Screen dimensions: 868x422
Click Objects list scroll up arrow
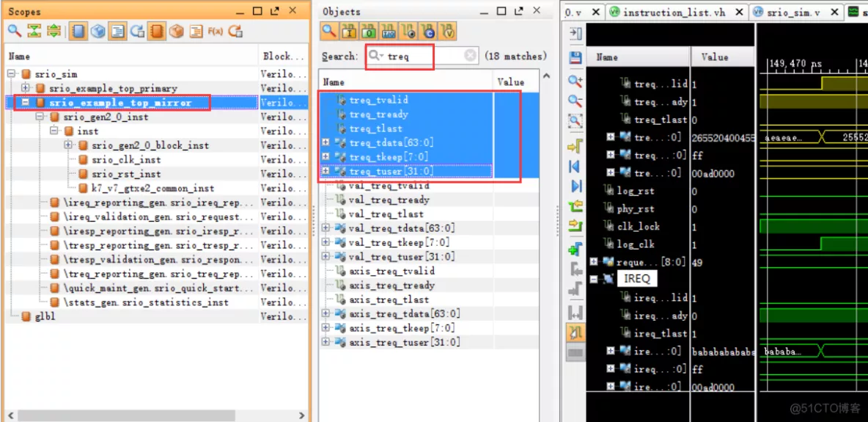click(546, 76)
